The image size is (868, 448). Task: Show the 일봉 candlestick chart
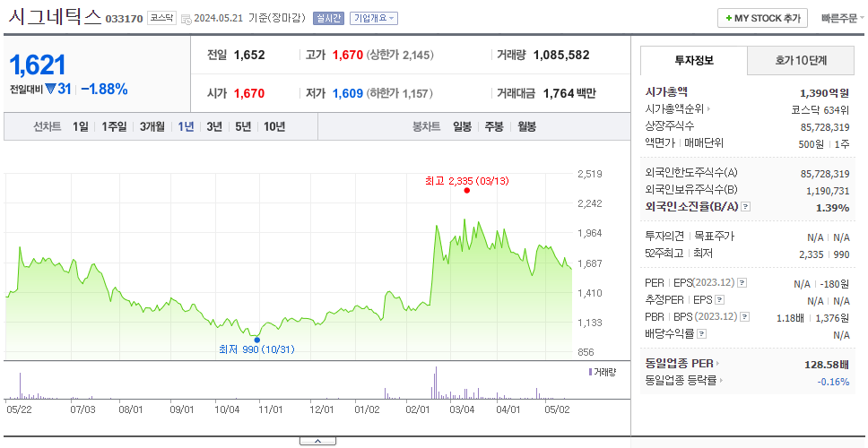tap(462, 126)
